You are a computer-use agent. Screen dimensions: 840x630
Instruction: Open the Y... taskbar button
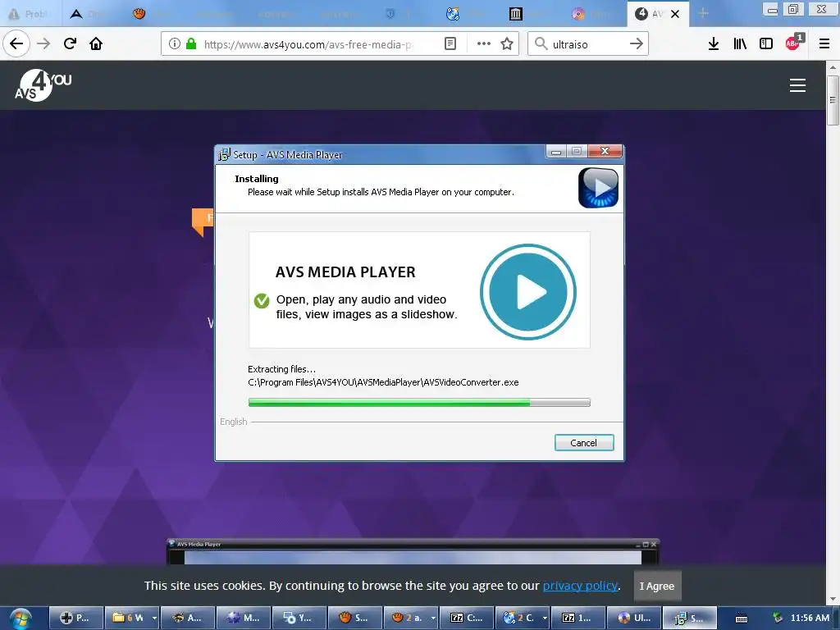[299, 619]
